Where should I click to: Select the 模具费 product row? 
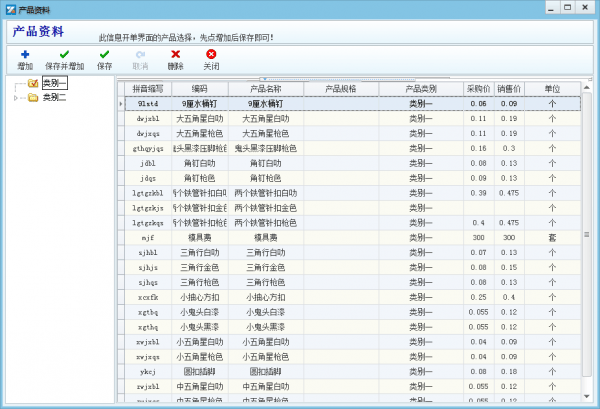(x=260, y=238)
